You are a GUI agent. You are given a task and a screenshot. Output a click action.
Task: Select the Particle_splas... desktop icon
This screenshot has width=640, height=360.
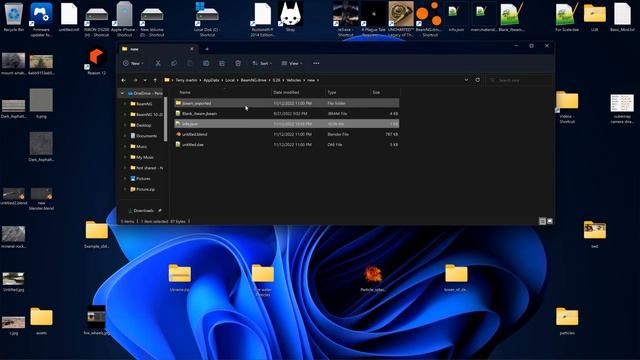click(373, 278)
